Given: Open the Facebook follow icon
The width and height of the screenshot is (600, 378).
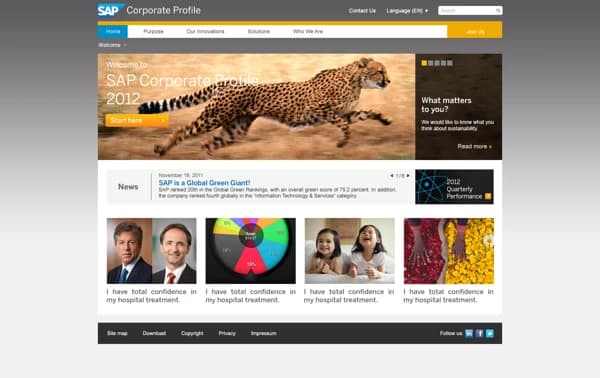Looking at the screenshot, I should coord(479,333).
